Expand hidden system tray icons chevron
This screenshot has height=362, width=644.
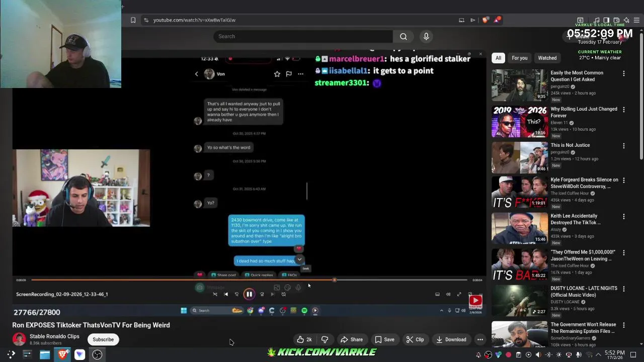599,355
